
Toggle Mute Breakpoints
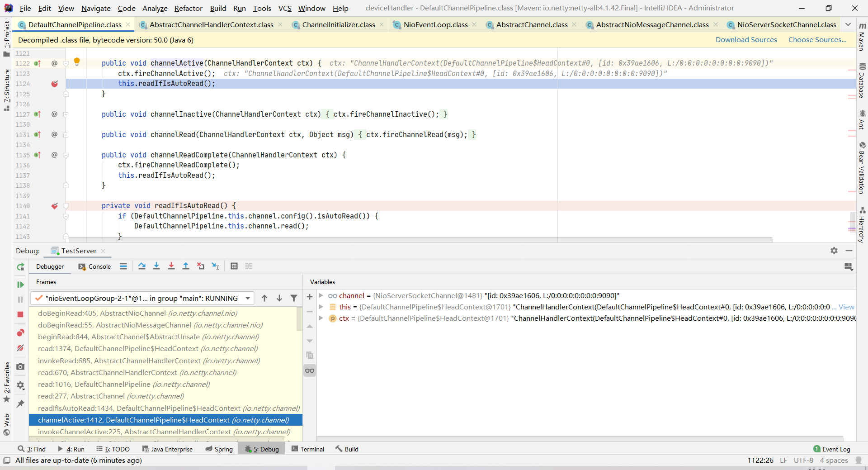pyautogui.click(x=20, y=348)
